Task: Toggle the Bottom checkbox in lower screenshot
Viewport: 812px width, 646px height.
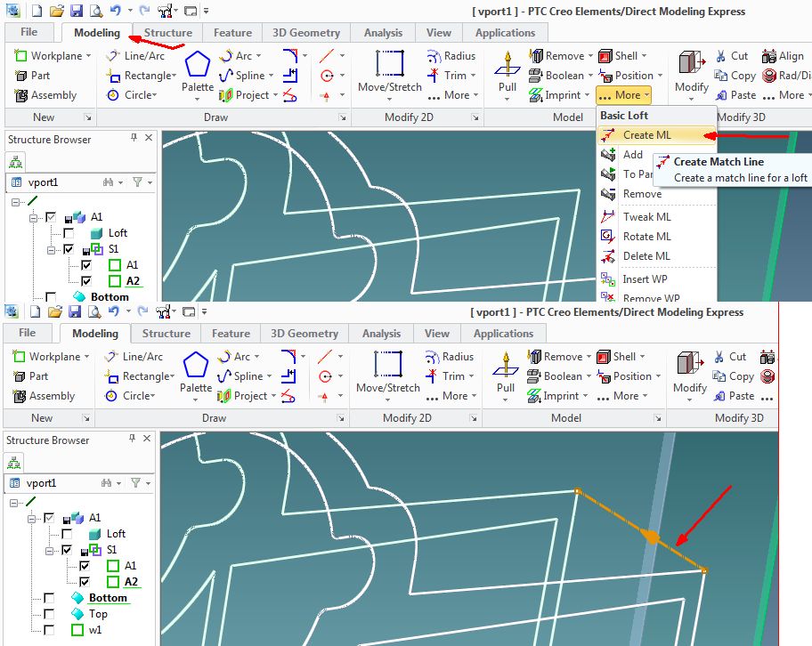Action: [49, 598]
